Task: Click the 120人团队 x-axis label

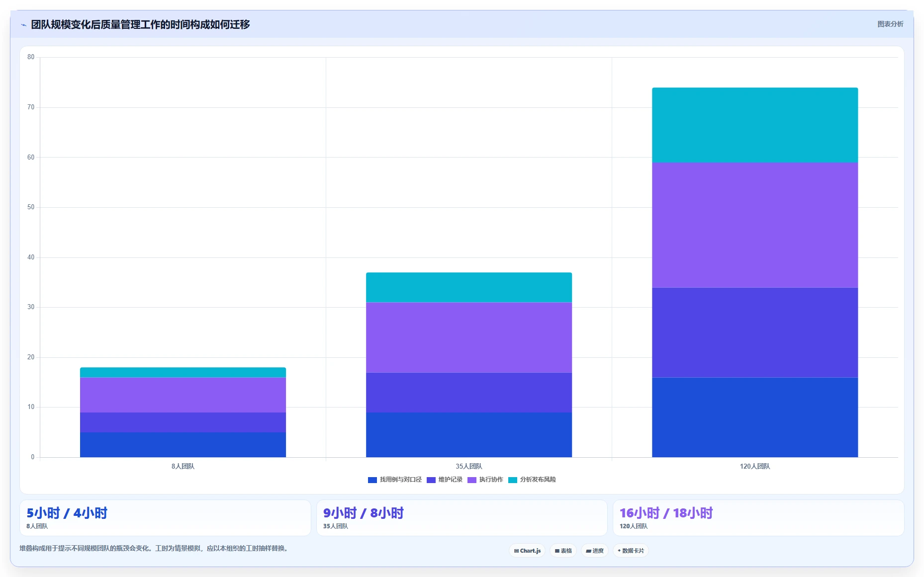Action: [755, 466]
